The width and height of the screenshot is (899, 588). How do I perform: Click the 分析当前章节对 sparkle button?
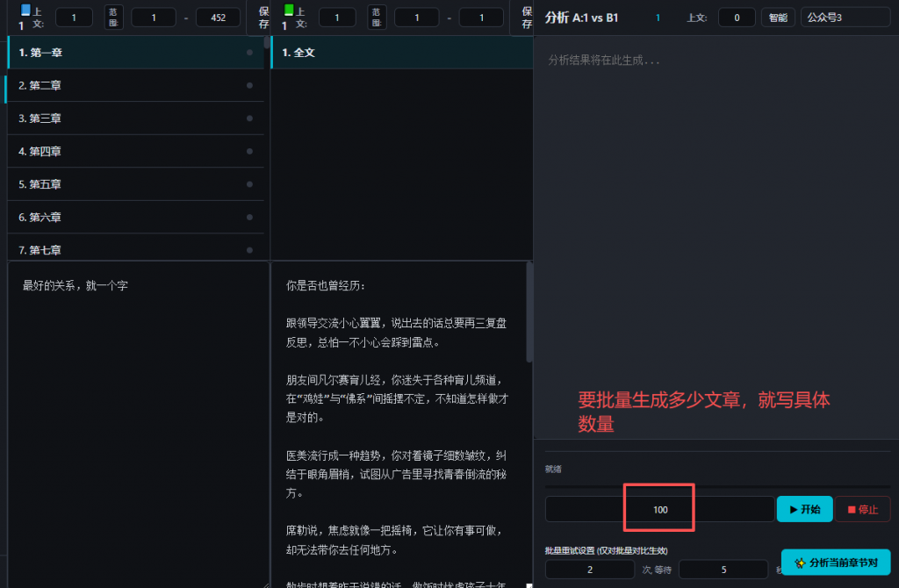click(x=835, y=563)
